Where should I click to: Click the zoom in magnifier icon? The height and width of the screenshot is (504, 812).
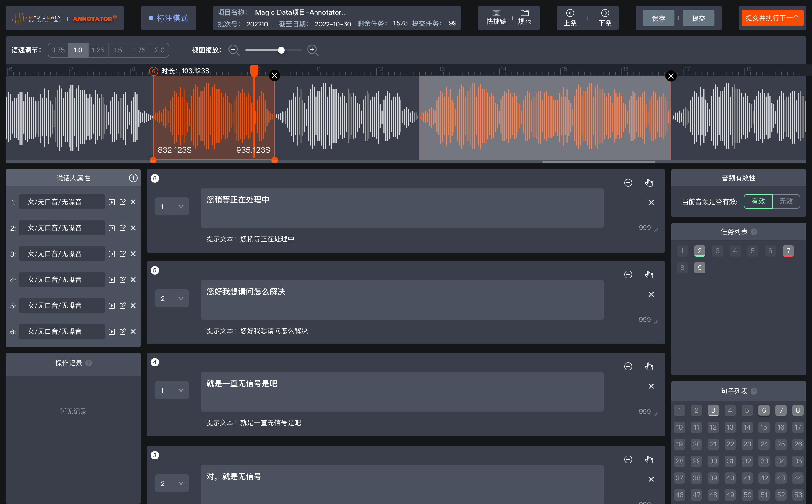point(312,50)
